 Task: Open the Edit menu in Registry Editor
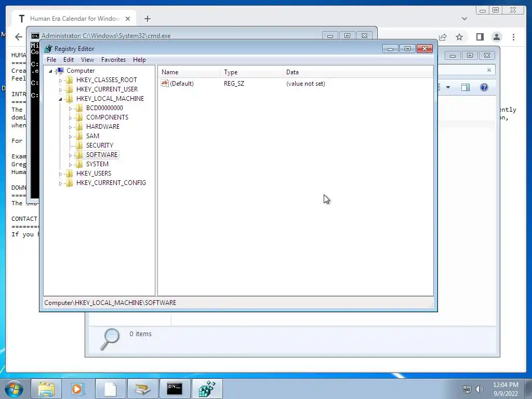68,60
